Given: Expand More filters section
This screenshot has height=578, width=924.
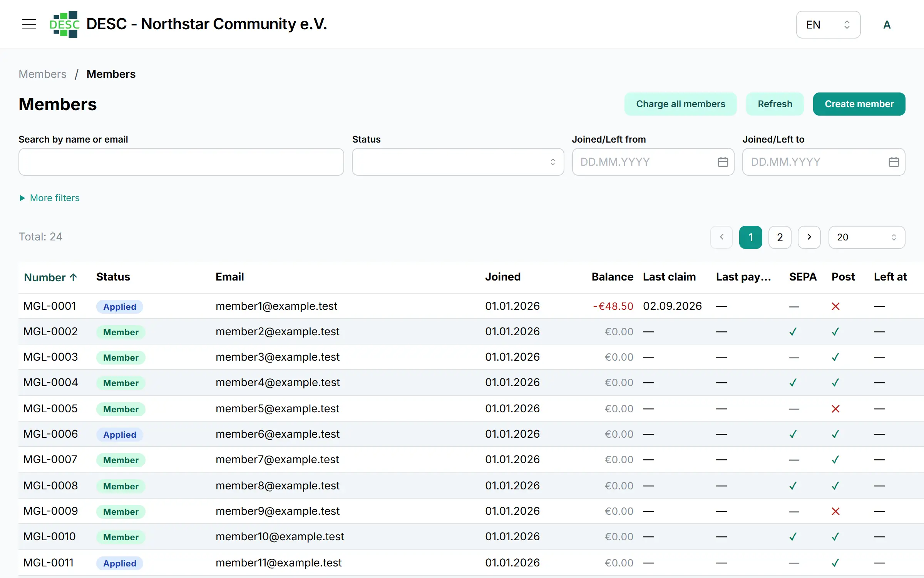Looking at the screenshot, I should point(49,198).
